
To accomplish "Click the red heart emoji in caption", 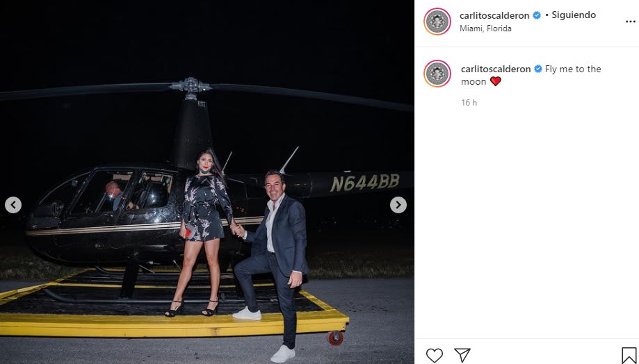I will click(496, 81).
